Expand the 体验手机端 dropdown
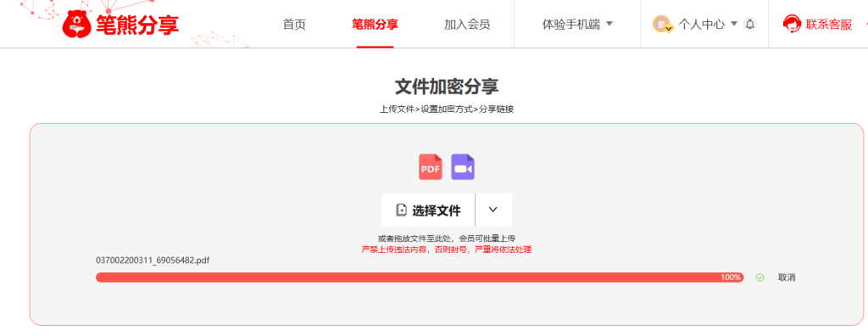868x336 pixels. (577, 25)
